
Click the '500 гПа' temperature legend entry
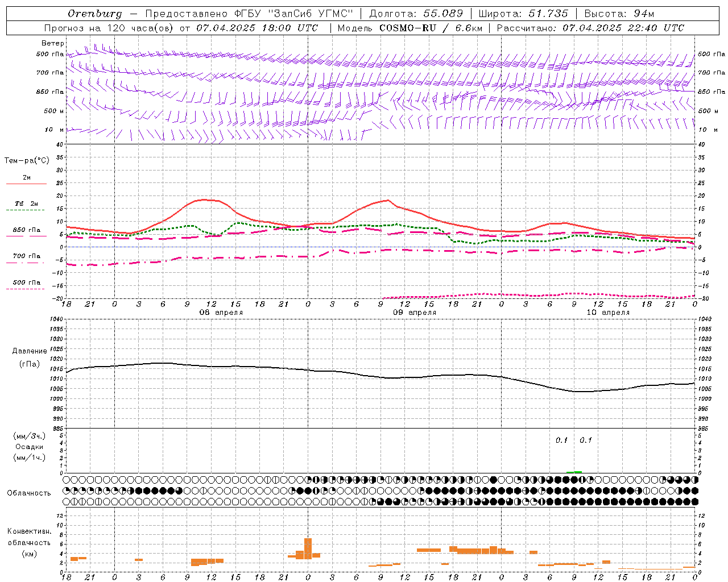(x=27, y=282)
